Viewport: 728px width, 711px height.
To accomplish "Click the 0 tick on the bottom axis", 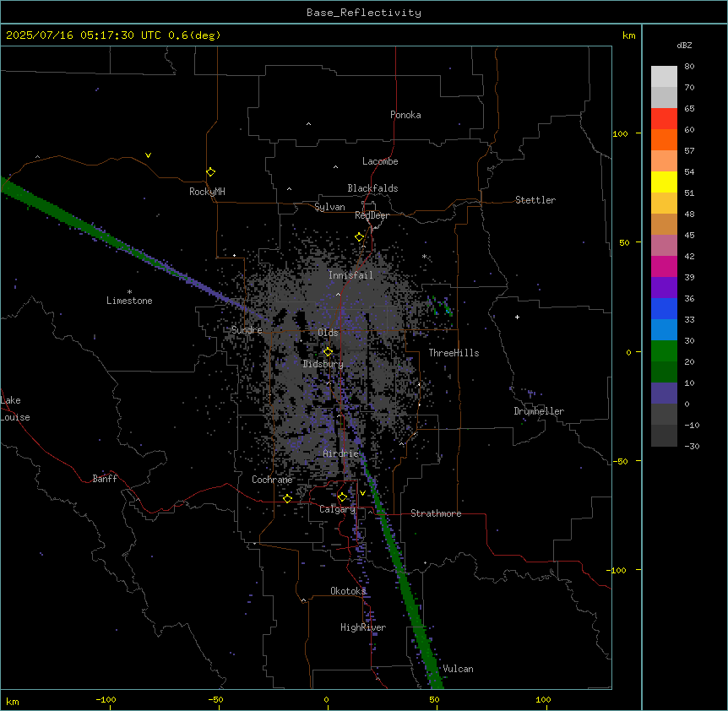I will point(326,699).
